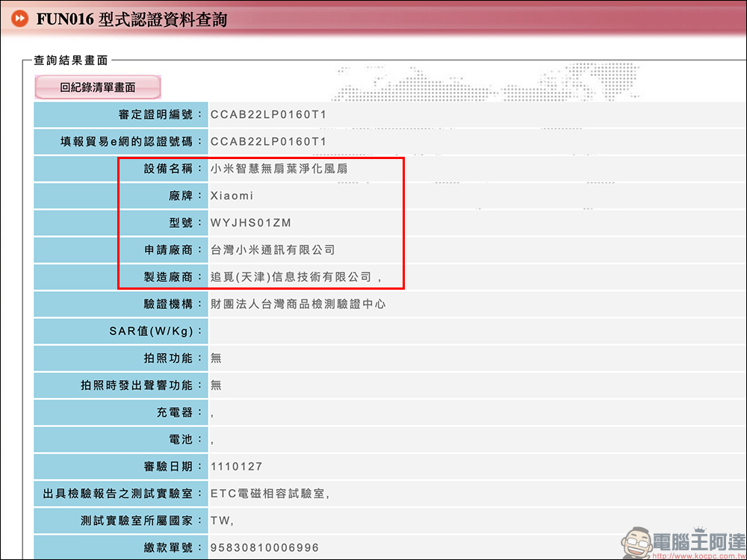747x560 pixels.
Task: Select model number WYJHS01ZM
Action: (251, 223)
